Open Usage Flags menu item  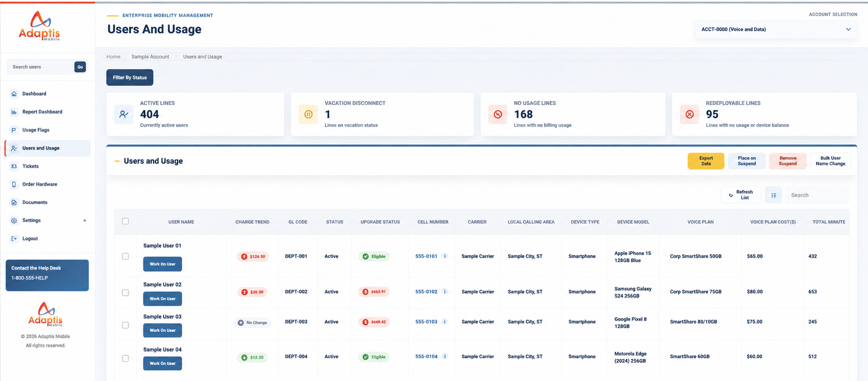coord(36,130)
